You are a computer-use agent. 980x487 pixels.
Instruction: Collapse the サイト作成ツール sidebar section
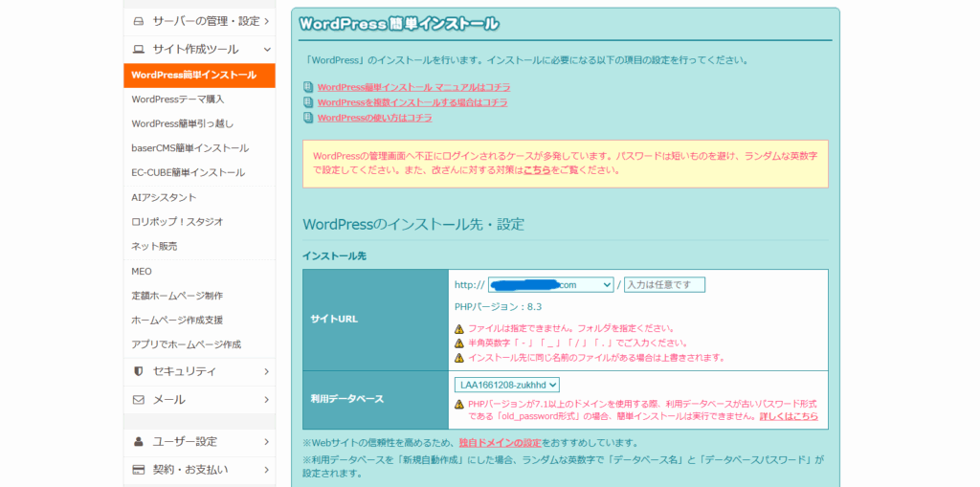tap(266, 49)
